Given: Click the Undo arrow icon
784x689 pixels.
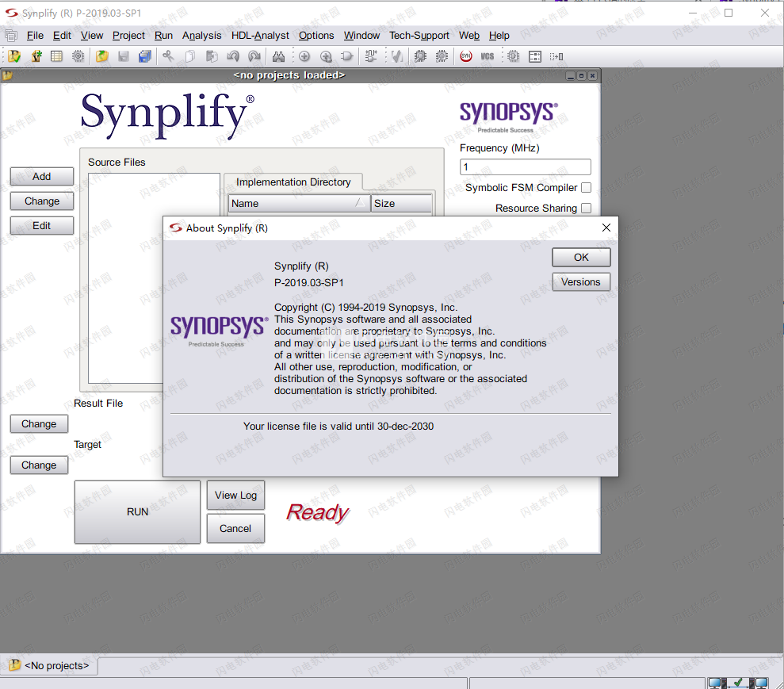Looking at the screenshot, I should pyautogui.click(x=233, y=56).
